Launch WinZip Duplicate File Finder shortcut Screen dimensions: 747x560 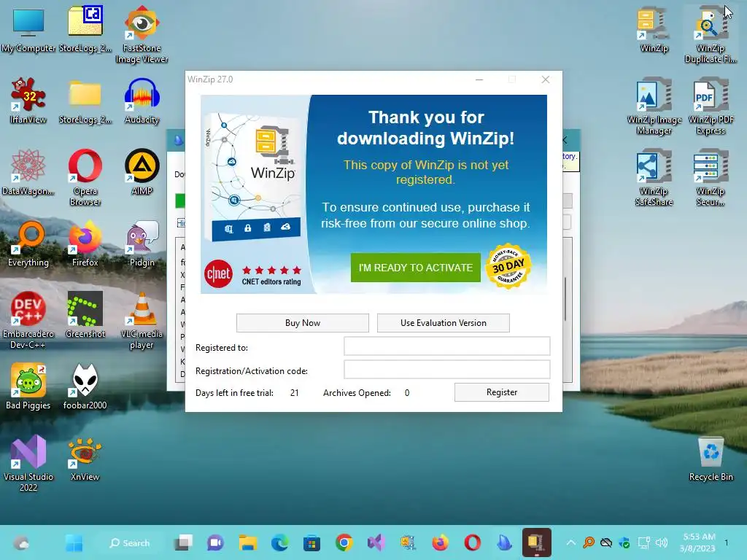pos(711,34)
